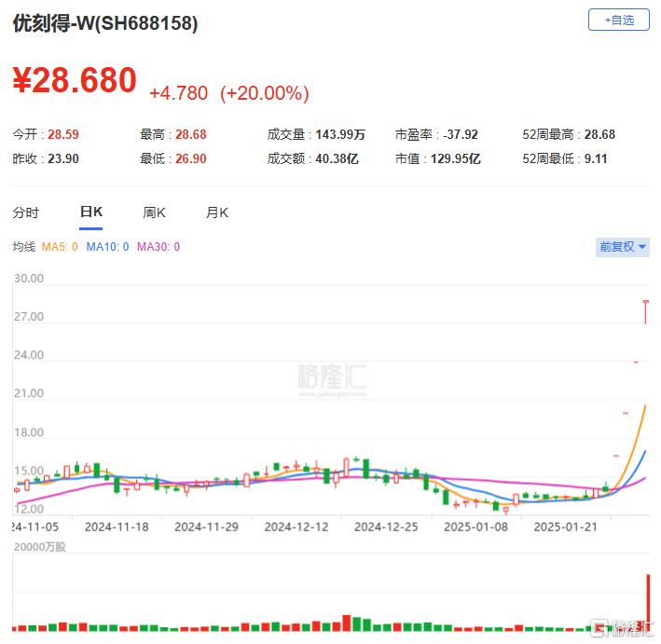This screenshot has height=644, width=661.
Task: Click the 均线 label
Action: [x=23, y=247]
